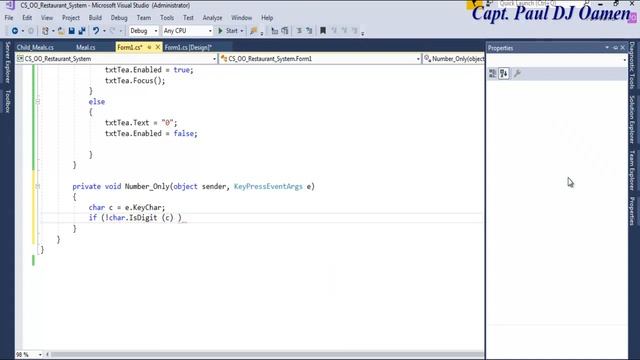This screenshot has width=640, height=360.
Task: Open the File menu
Action: pos(9,18)
